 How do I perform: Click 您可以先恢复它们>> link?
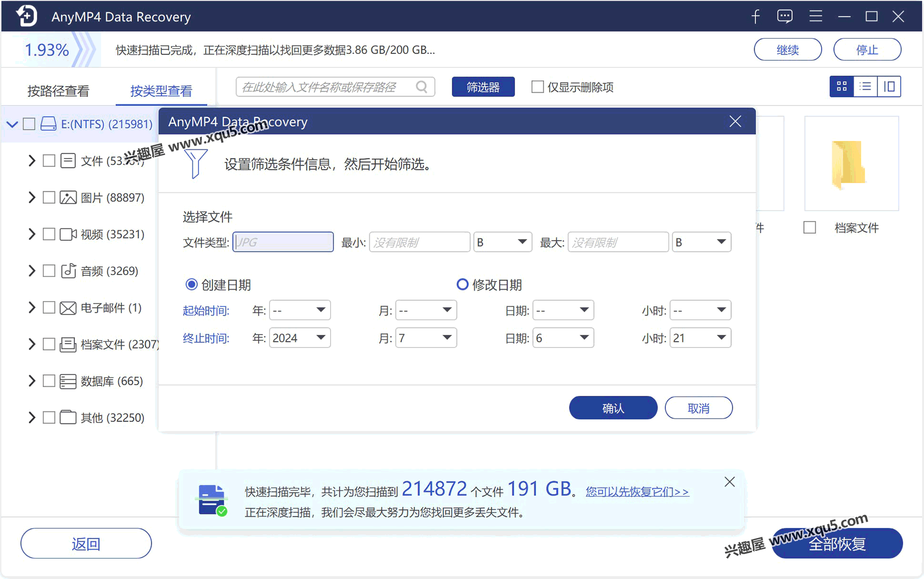point(637,491)
